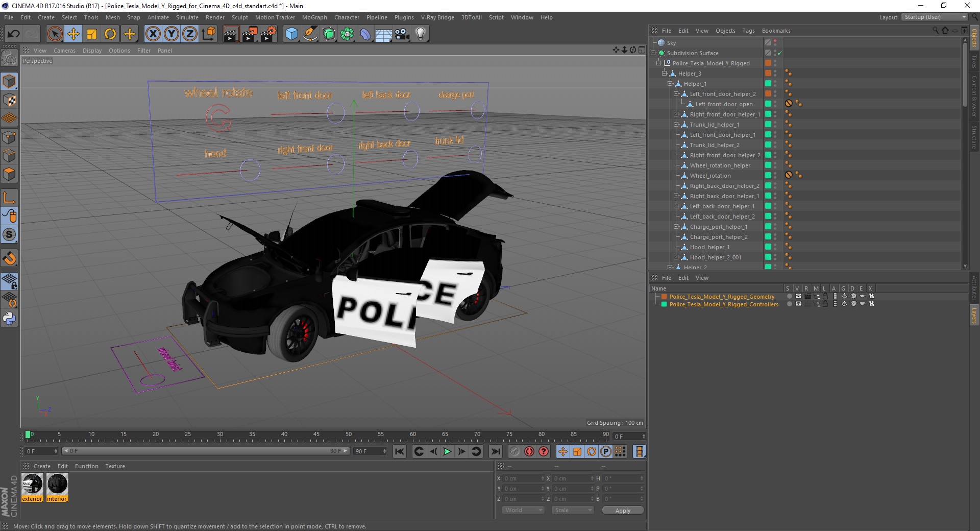The height and width of the screenshot is (531, 980).
Task: Go to start of animation
Action: click(x=400, y=451)
